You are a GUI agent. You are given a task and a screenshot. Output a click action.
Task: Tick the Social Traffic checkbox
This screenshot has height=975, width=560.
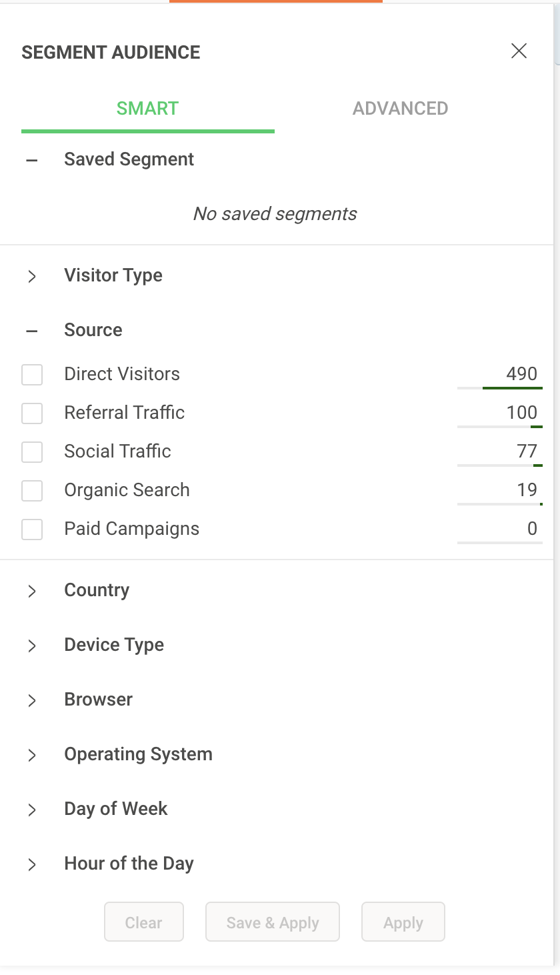[x=32, y=452]
